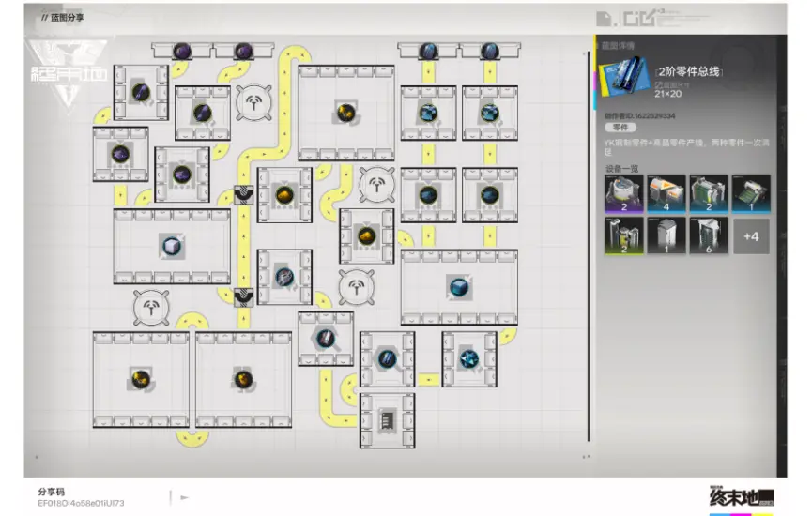Open the green-bar equipment thumbnail showing 2
812x516 pixels.
(x=624, y=236)
